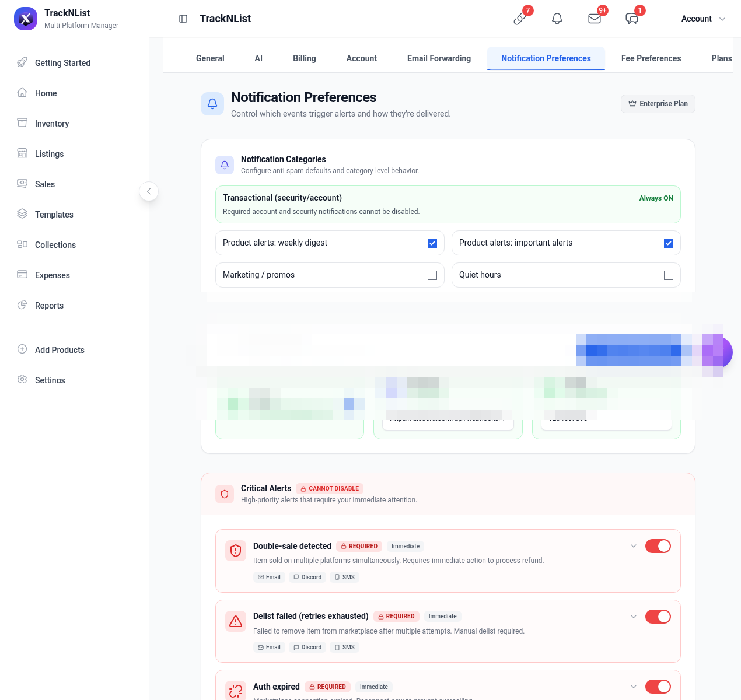Viewport: 741px width, 700px height.
Task: Click the TrackNList logo icon
Action: pyautogui.click(x=26, y=19)
